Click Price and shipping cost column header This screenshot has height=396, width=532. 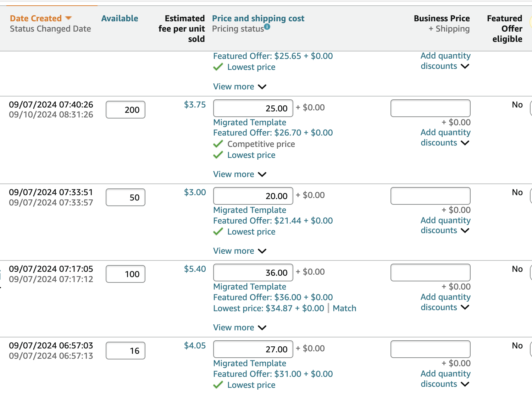[x=258, y=18]
